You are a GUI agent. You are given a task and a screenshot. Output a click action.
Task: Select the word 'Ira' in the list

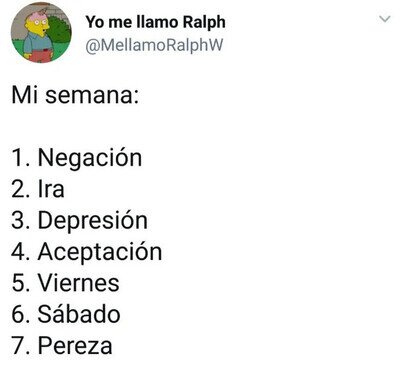click(51, 189)
